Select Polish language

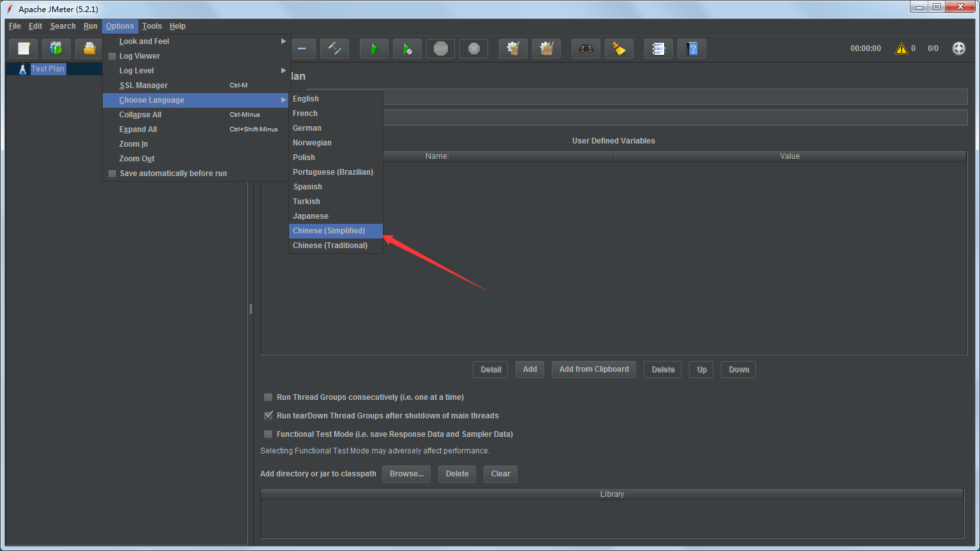tap(336, 158)
